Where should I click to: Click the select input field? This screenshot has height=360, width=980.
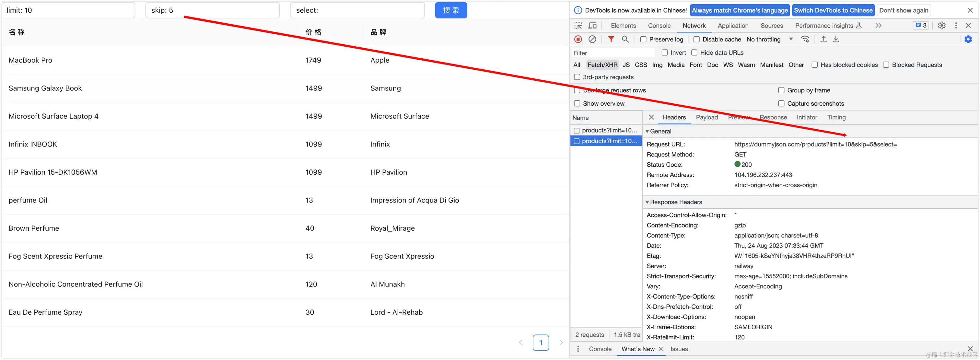[x=357, y=10]
